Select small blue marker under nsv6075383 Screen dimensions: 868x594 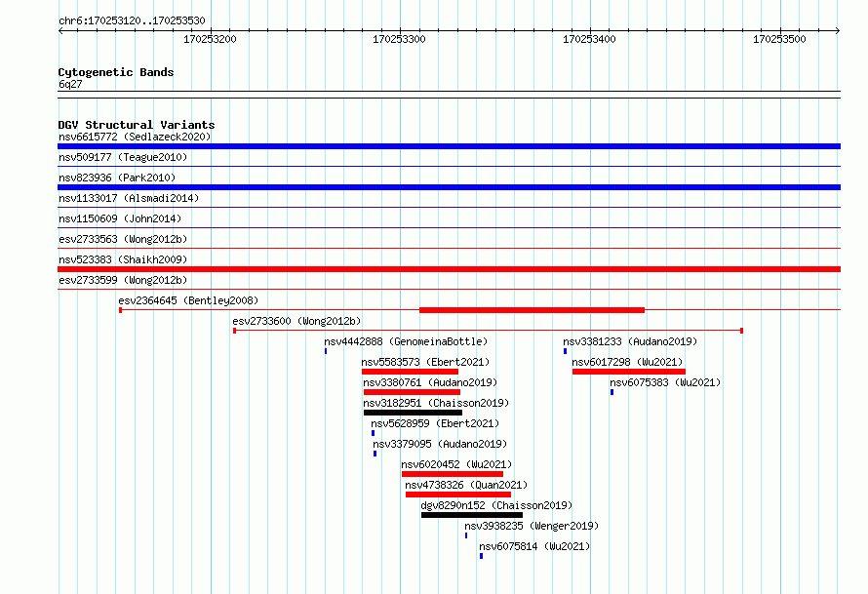pyautogui.click(x=612, y=392)
